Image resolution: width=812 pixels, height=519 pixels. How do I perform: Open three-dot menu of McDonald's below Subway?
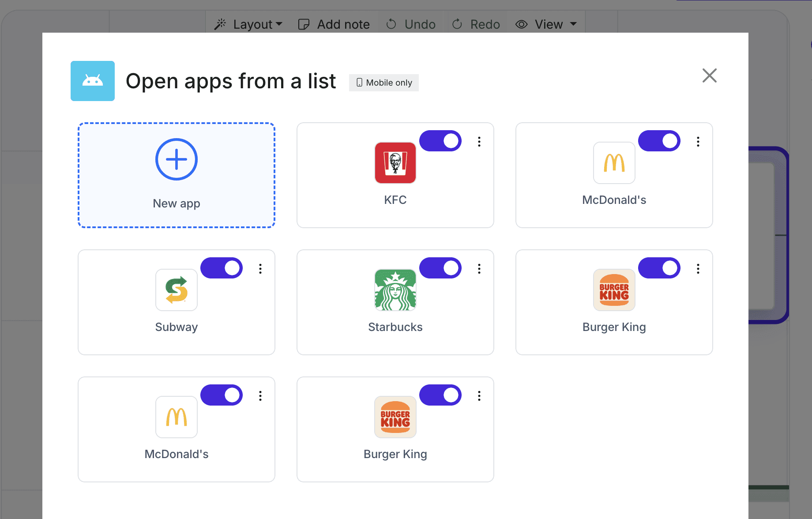[x=260, y=396]
